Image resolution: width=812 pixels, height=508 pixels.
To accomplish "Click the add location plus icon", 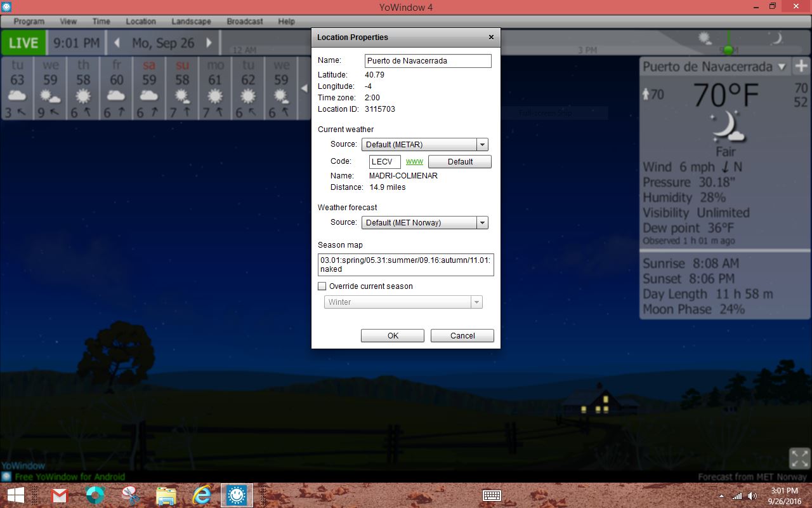I will [x=801, y=66].
